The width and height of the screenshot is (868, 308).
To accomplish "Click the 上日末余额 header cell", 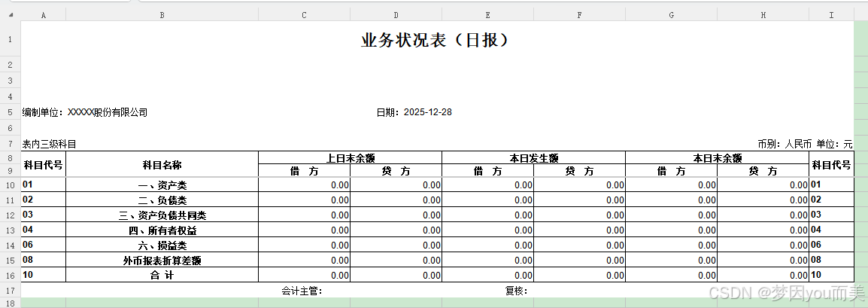I will pyautogui.click(x=350, y=158).
